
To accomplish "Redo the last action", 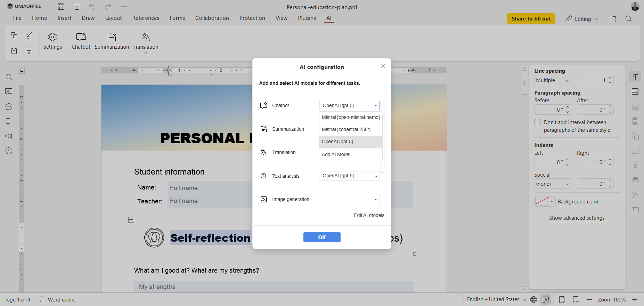I will coord(108,7).
